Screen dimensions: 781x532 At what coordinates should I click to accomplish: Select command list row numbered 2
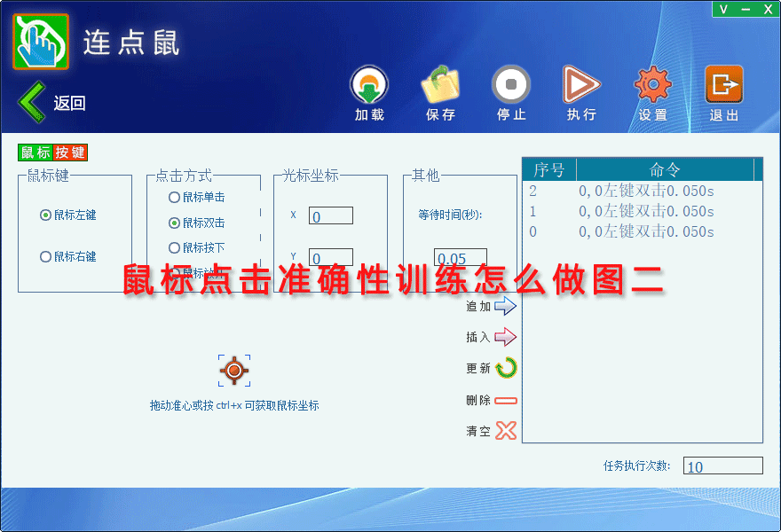tap(642, 192)
